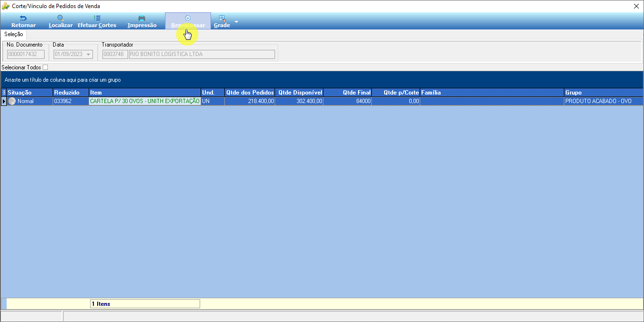Focus the No. Documento field
Image resolution: width=644 pixels, height=322 pixels.
26,54
